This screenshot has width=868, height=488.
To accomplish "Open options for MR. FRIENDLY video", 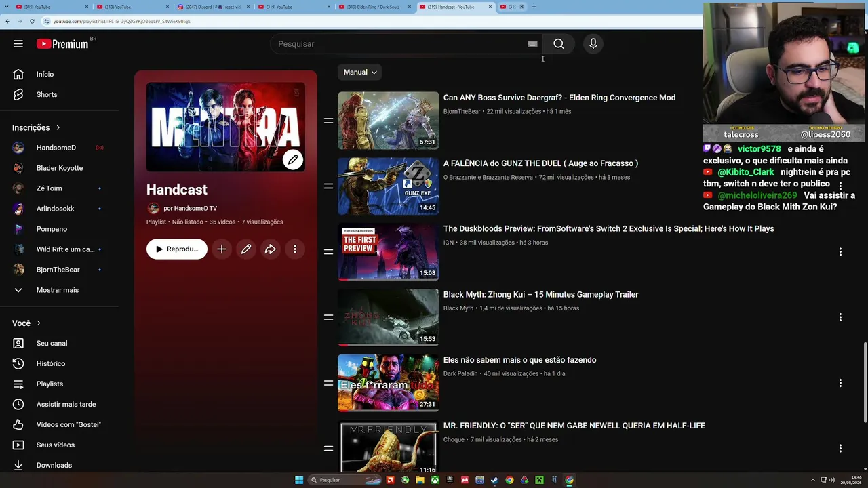I will coord(840,448).
